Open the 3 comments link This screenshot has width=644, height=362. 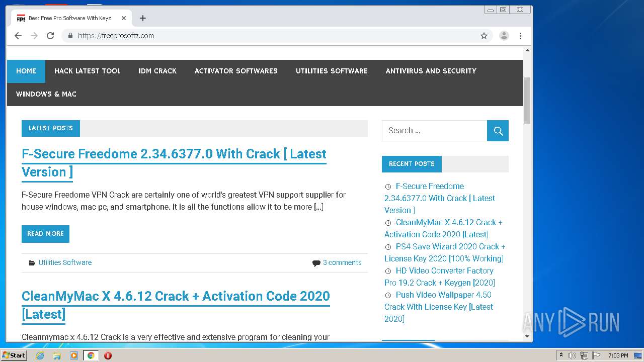coord(342,262)
